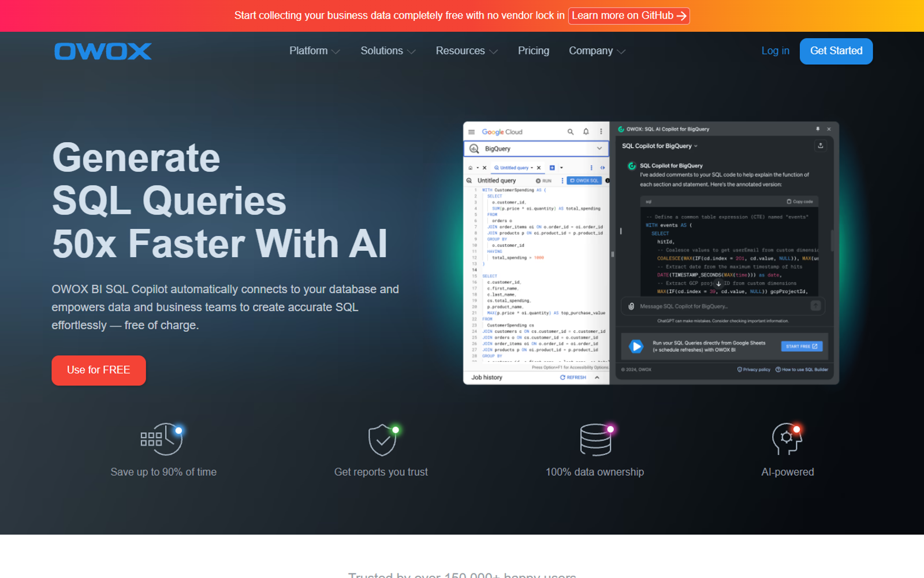Expand the Resources chevron arrow
This screenshot has height=578, width=924.
pyautogui.click(x=493, y=51)
